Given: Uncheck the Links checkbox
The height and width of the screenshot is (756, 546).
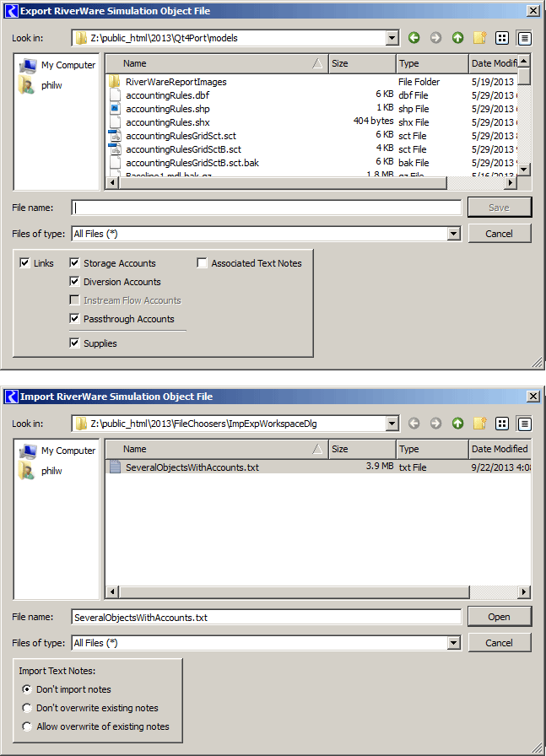Looking at the screenshot, I should pyautogui.click(x=24, y=262).
